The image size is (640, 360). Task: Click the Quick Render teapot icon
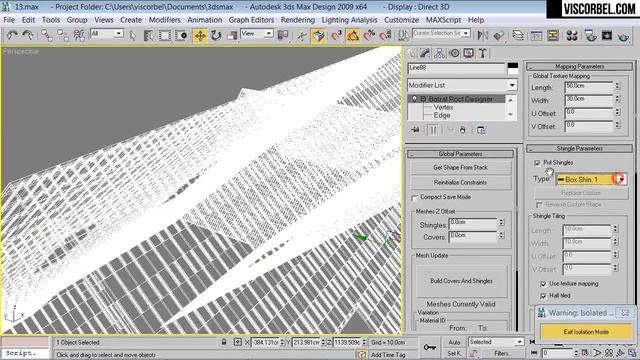click(x=623, y=36)
